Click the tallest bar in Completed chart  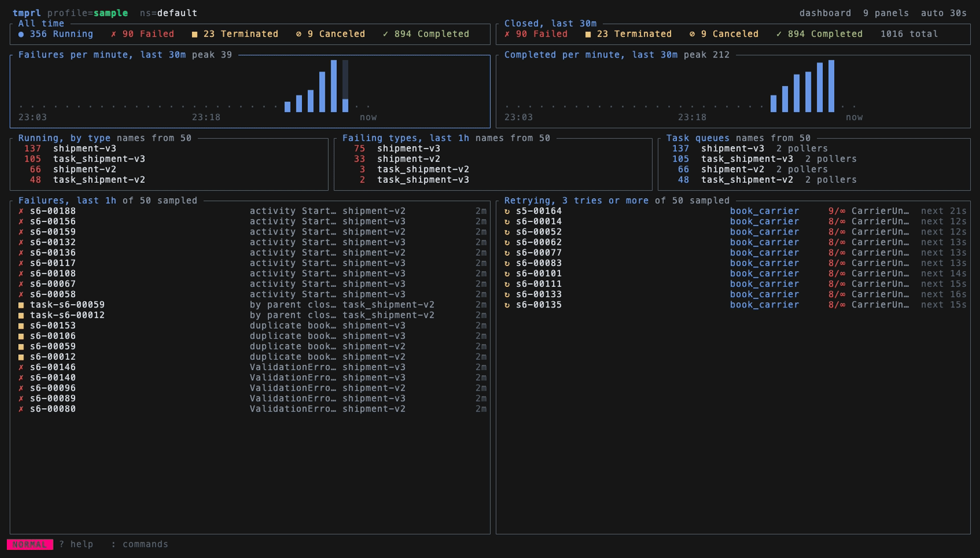point(831,86)
